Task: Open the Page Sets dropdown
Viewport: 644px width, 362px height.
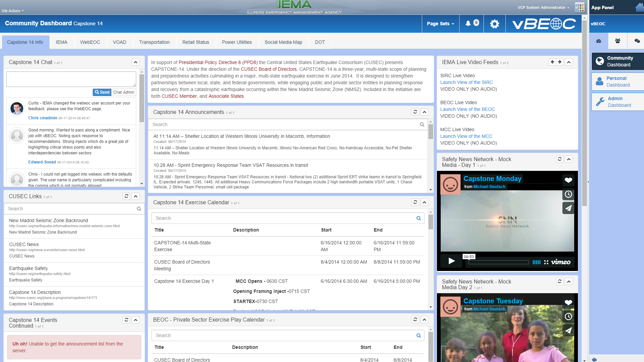Action: coord(440,24)
